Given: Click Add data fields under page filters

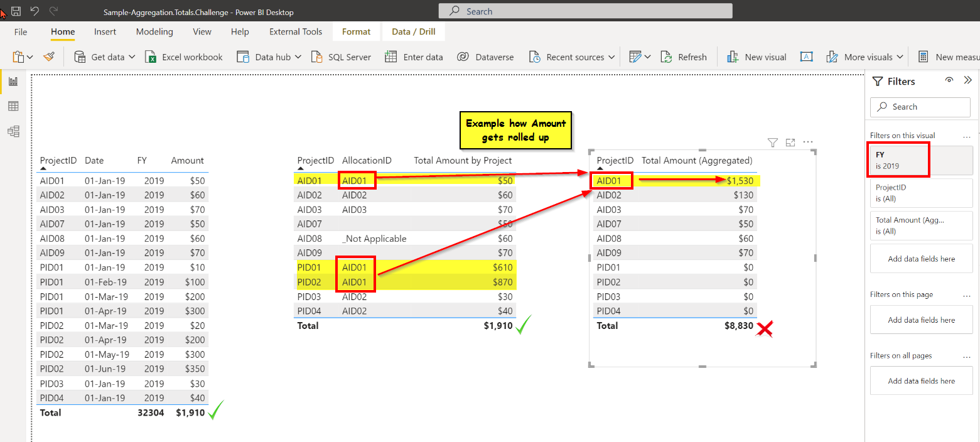Looking at the screenshot, I should tap(921, 320).
